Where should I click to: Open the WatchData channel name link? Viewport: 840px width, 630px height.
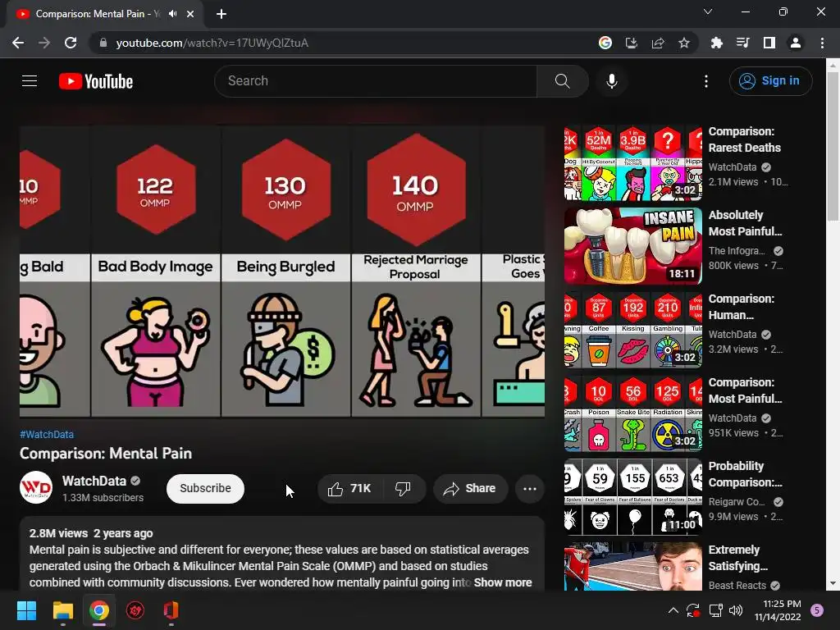pos(94,481)
